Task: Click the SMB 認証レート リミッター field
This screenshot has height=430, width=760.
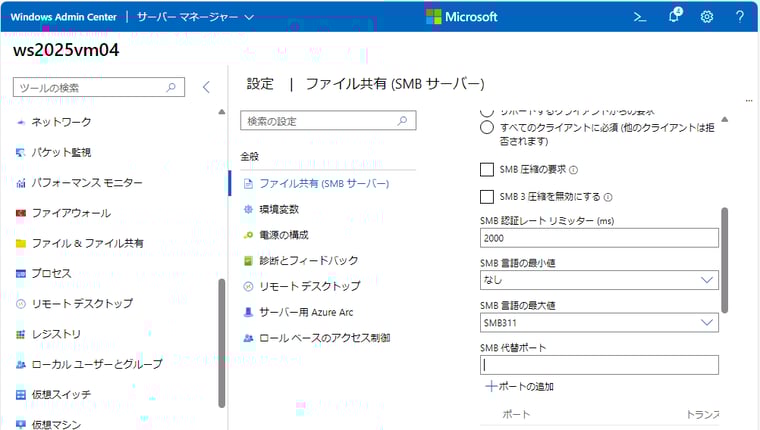Action: click(599, 238)
